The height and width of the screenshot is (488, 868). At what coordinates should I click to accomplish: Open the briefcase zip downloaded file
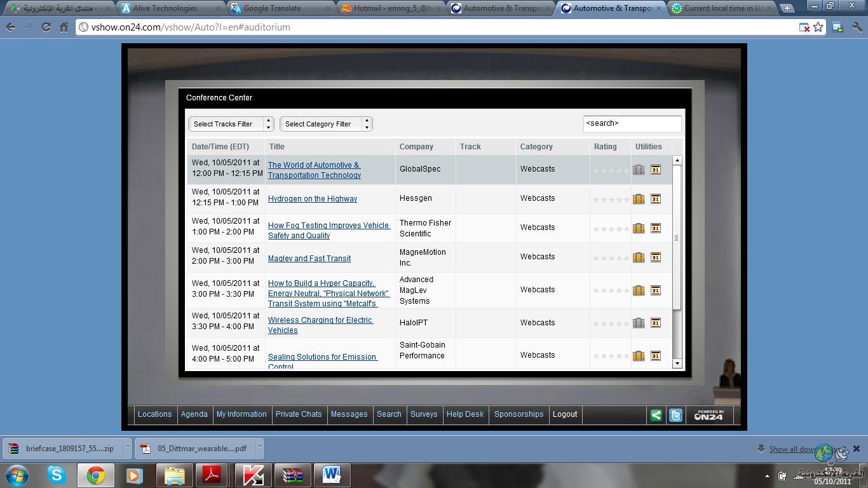(62, 448)
